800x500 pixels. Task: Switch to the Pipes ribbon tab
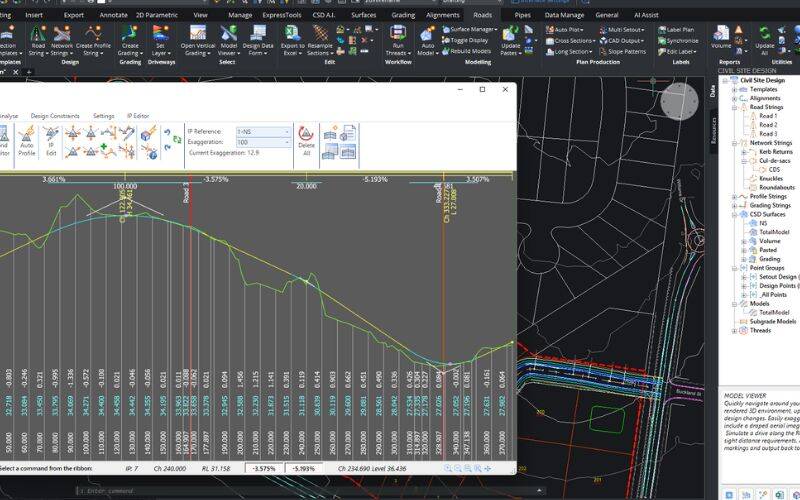click(x=522, y=16)
